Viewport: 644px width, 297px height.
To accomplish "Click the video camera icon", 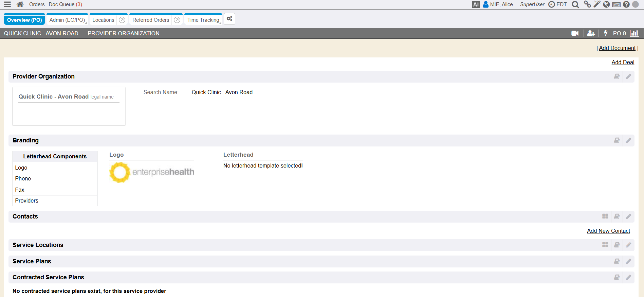I will tap(575, 33).
